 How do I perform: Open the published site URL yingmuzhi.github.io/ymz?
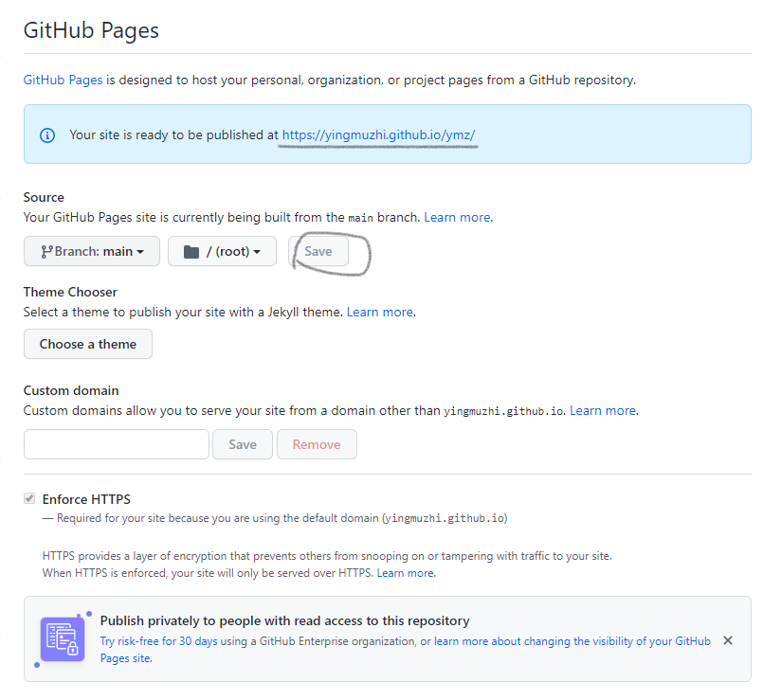tap(378, 135)
